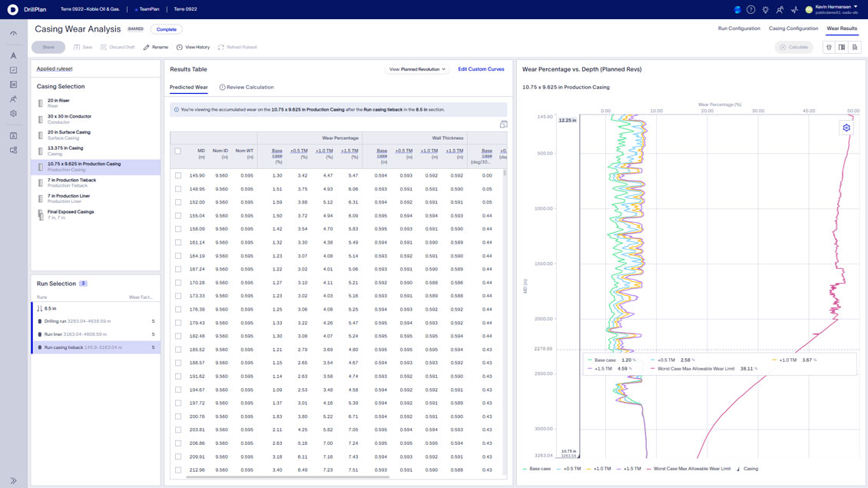Screen dimensions: 868x488
Task: Open the Kevin Hermansen user menu
Action: (x=834, y=9)
